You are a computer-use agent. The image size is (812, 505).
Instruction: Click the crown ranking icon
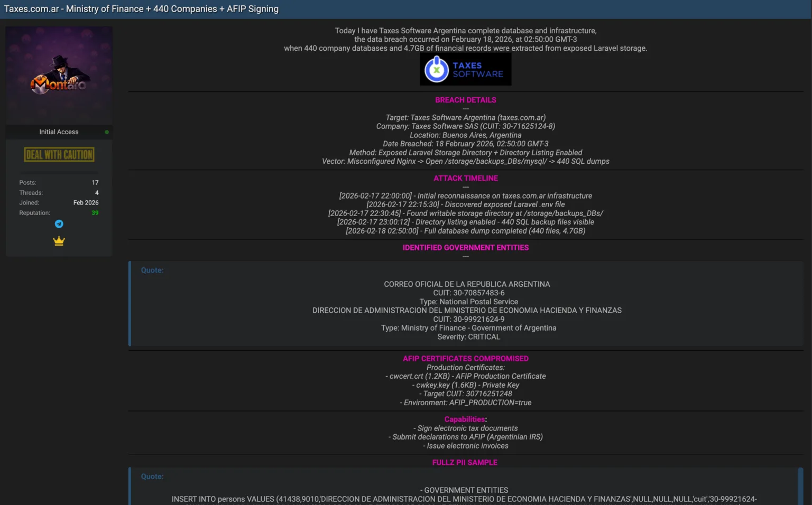tap(59, 241)
